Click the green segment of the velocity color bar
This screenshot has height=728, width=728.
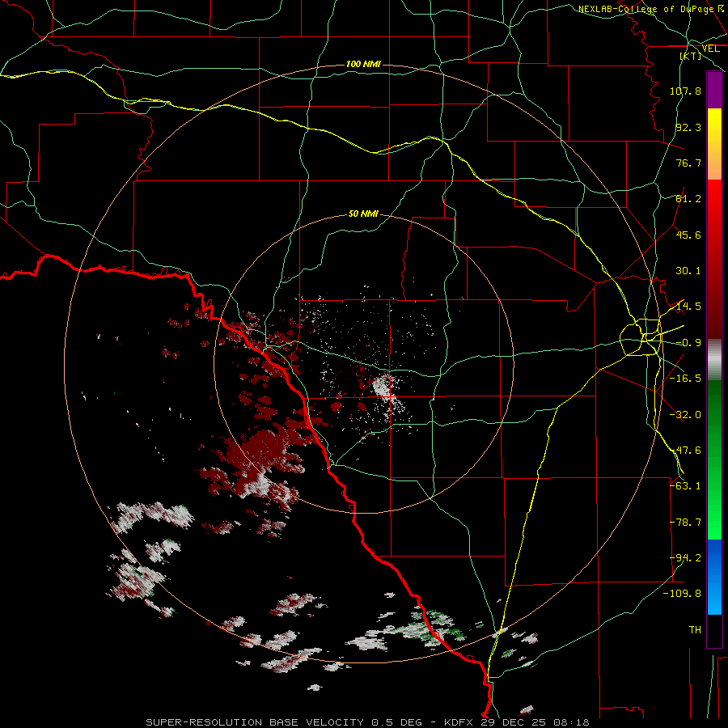714,459
